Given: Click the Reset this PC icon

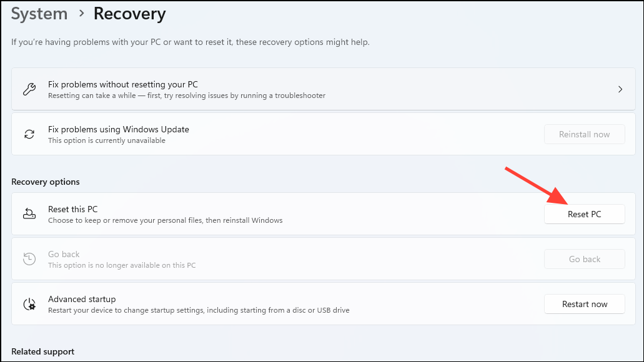Looking at the screenshot, I should (x=29, y=214).
